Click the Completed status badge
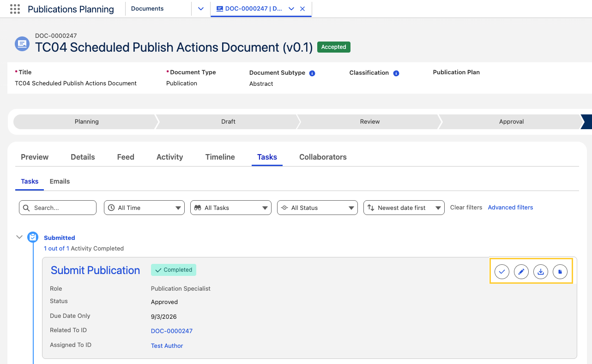 [174, 270]
